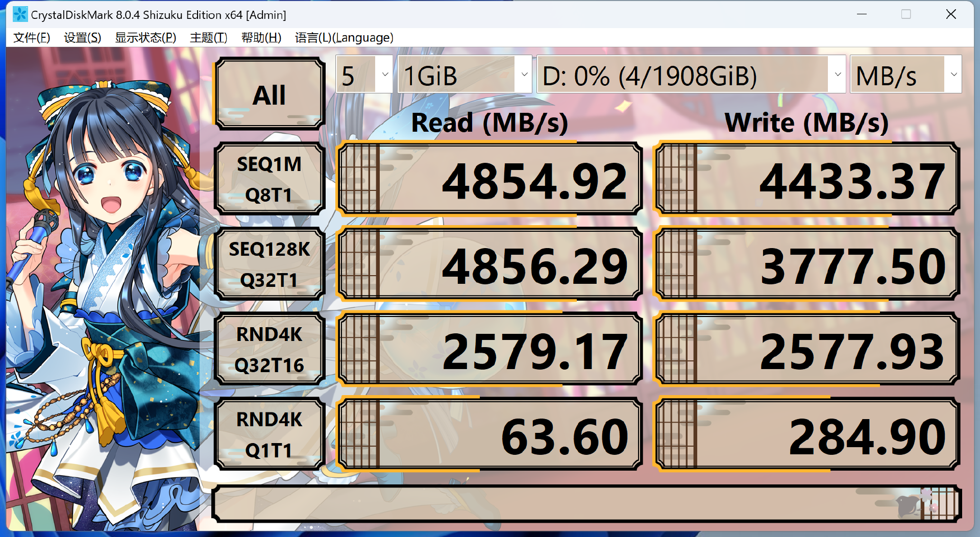Click the SEQ1M write result 4433.37
980x537 pixels.
click(x=807, y=179)
